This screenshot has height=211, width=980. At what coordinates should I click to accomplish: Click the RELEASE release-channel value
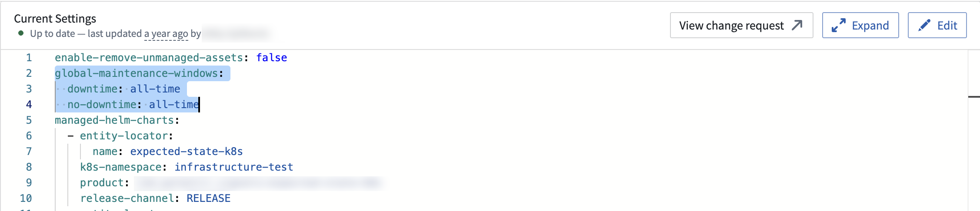tap(209, 198)
